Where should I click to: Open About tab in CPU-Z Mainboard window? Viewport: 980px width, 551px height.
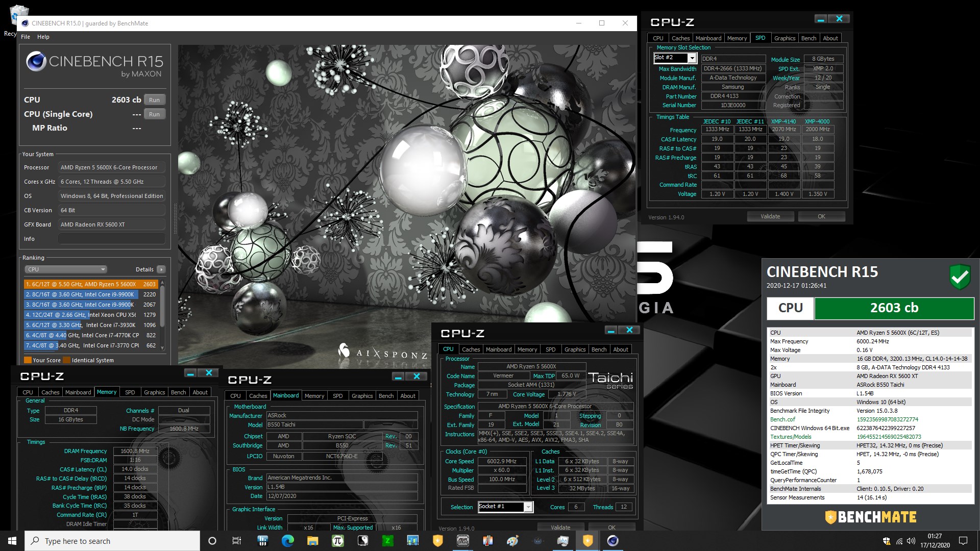coord(408,396)
